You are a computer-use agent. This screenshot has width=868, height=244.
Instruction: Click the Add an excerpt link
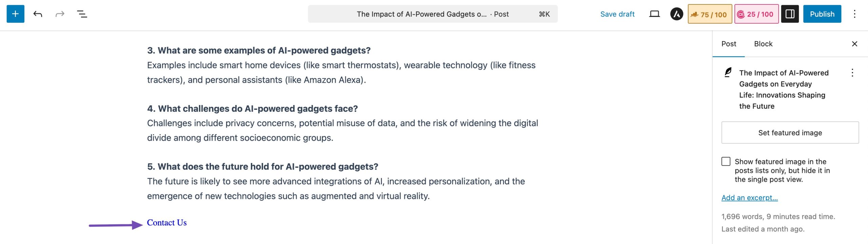[x=749, y=198]
